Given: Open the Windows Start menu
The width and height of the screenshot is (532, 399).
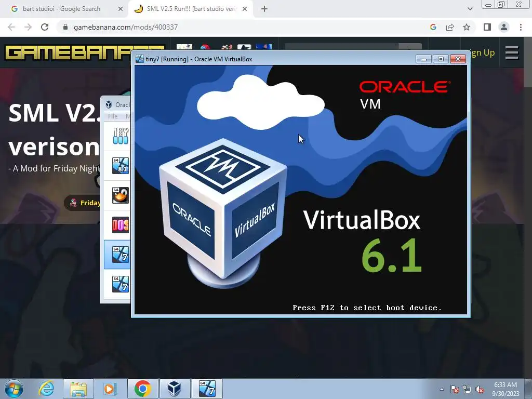Looking at the screenshot, I should pyautogui.click(x=14, y=389).
